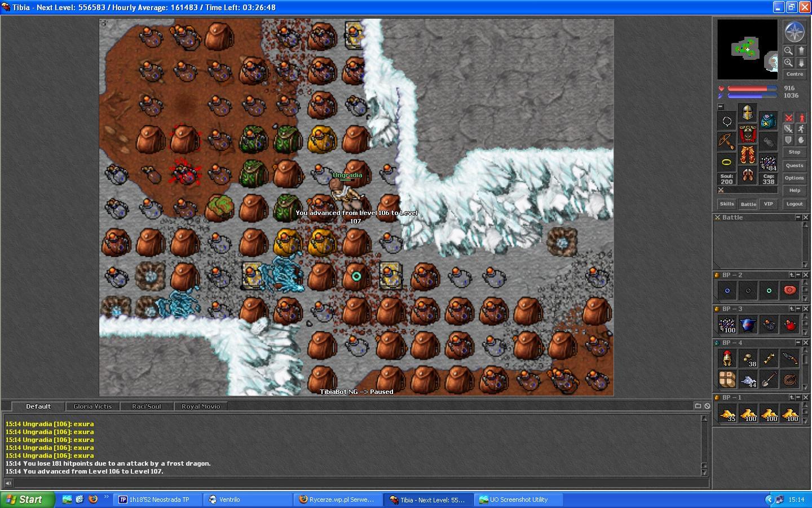Open the Windows Start menu
812x508 pixels.
point(28,500)
